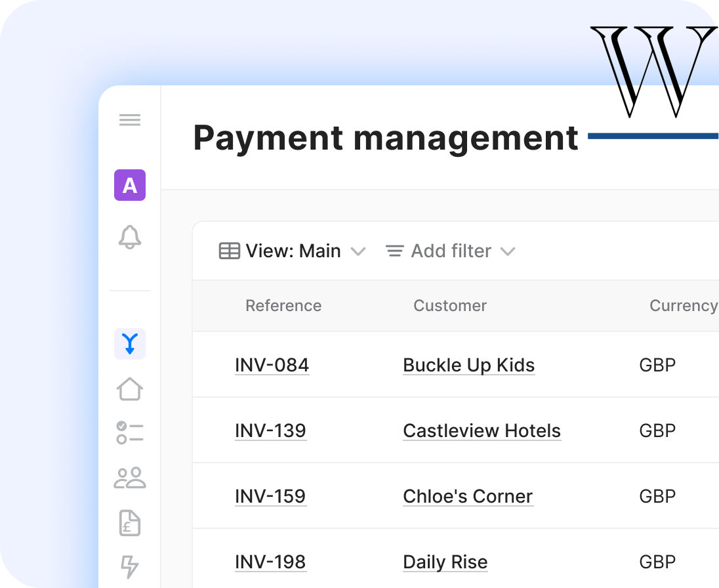Open the purple A account avatar

pos(130,185)
